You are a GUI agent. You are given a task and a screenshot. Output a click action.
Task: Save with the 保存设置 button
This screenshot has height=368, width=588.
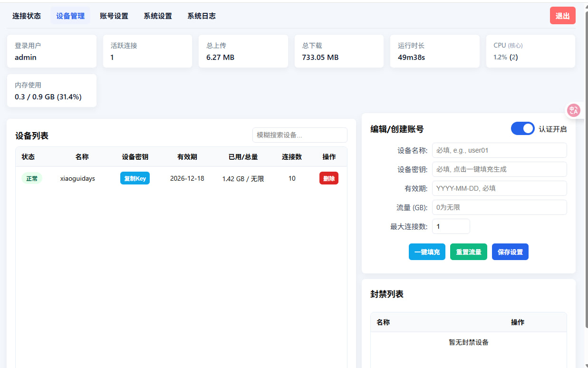510,252
